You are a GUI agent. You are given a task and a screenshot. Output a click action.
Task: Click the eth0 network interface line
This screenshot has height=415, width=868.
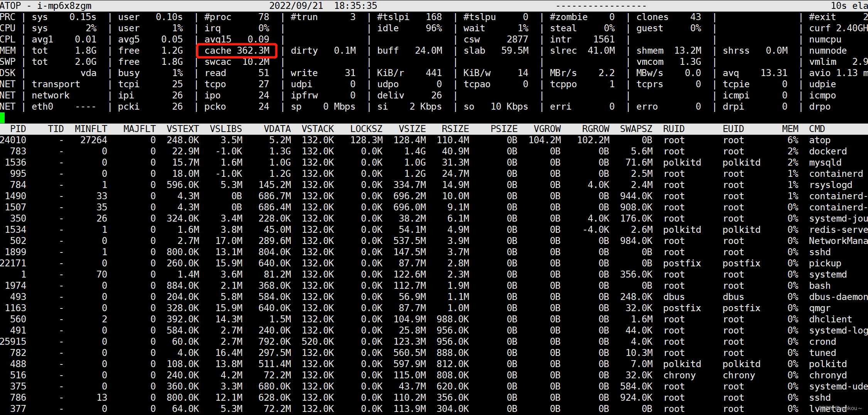point(42,107)
